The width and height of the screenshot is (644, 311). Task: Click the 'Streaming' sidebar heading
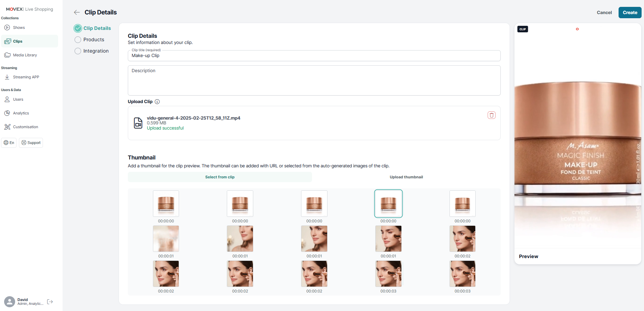[9, 68]
